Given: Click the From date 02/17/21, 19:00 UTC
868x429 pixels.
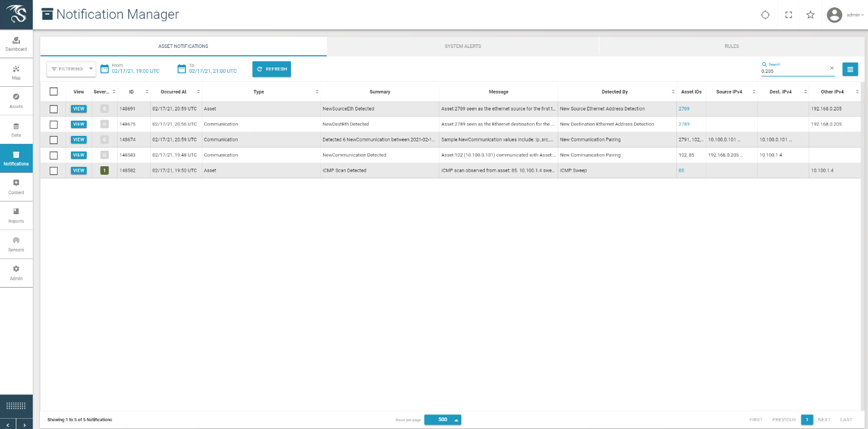Looking at the screenshot, I should click(x=136, y=71).
